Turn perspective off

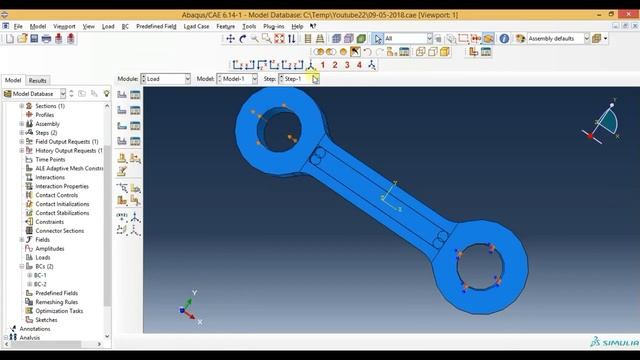[308, 39]
